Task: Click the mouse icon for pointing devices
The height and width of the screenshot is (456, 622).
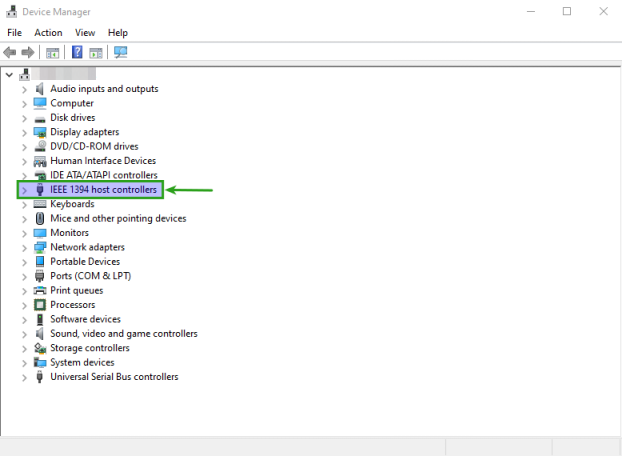Action: pos(40,218)
